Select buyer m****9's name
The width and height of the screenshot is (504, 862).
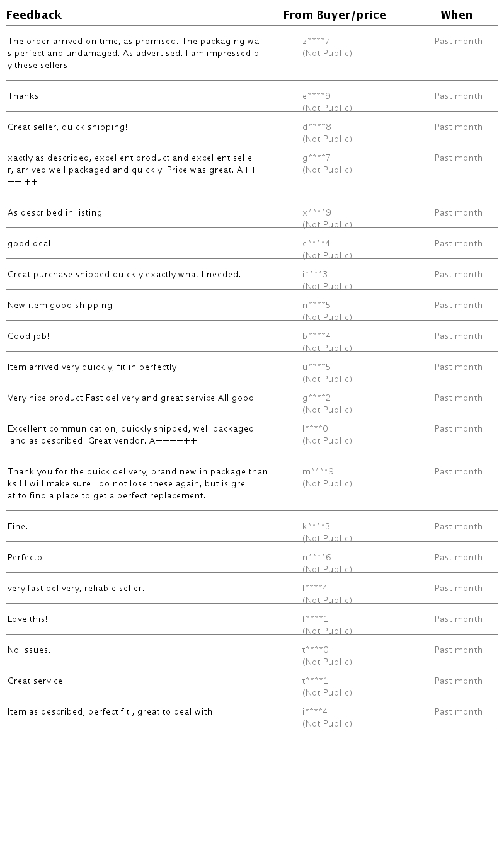point(318,472)
